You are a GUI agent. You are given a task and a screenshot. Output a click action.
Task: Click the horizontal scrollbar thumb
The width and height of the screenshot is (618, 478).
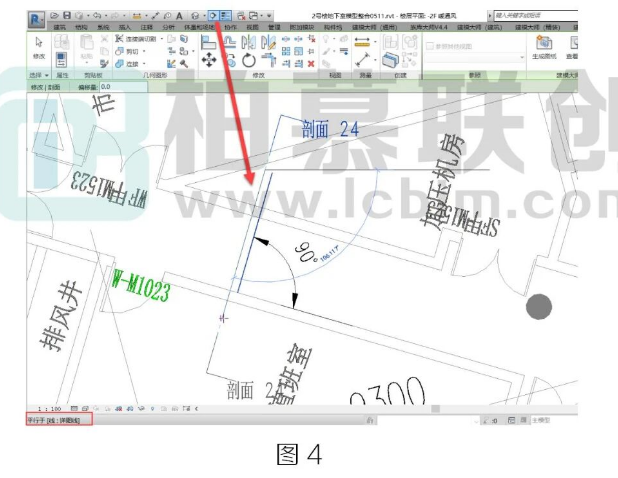[x=435, y=409]
